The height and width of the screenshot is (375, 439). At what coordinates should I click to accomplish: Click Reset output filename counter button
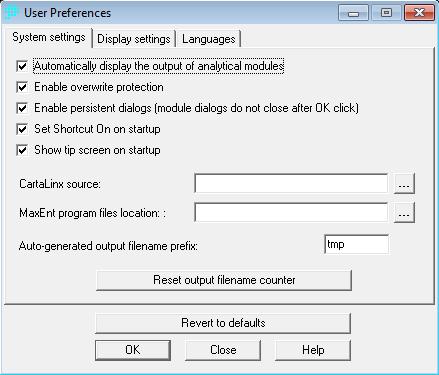point(224,280)
